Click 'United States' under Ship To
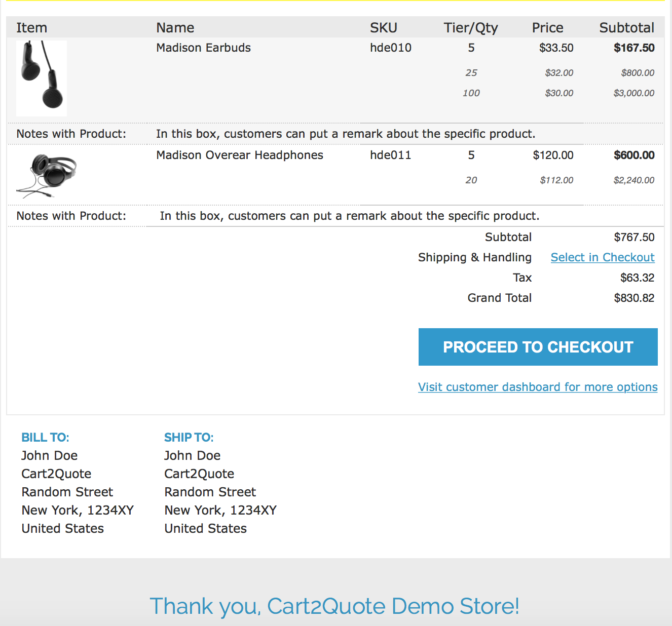Viewport: 672px width, 626px height. point(206,529)
